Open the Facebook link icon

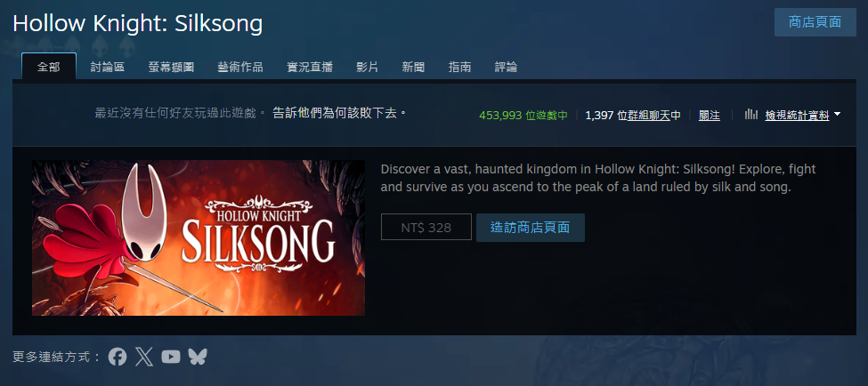pyautogui.click(x=118, y=357)
